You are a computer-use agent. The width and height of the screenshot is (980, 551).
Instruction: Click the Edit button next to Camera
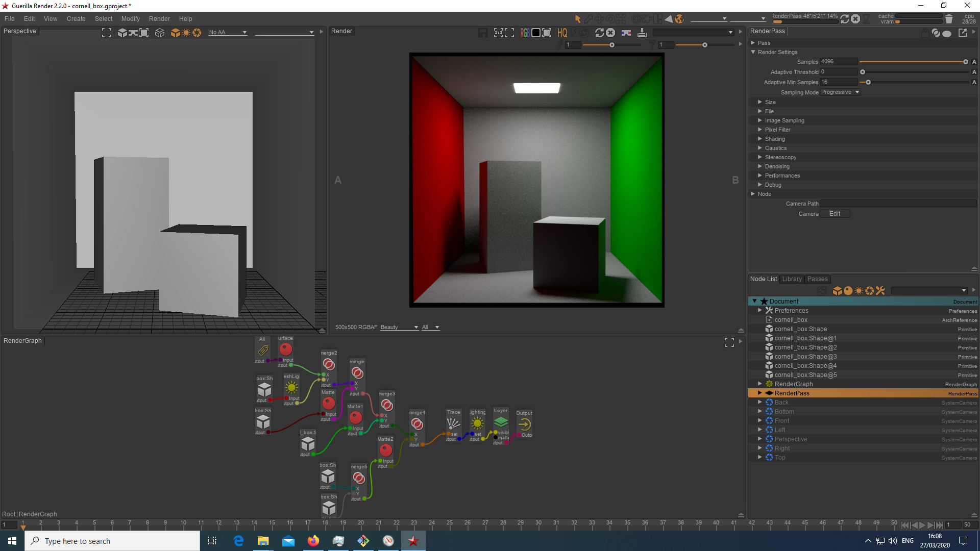click(x=835, y=213)
